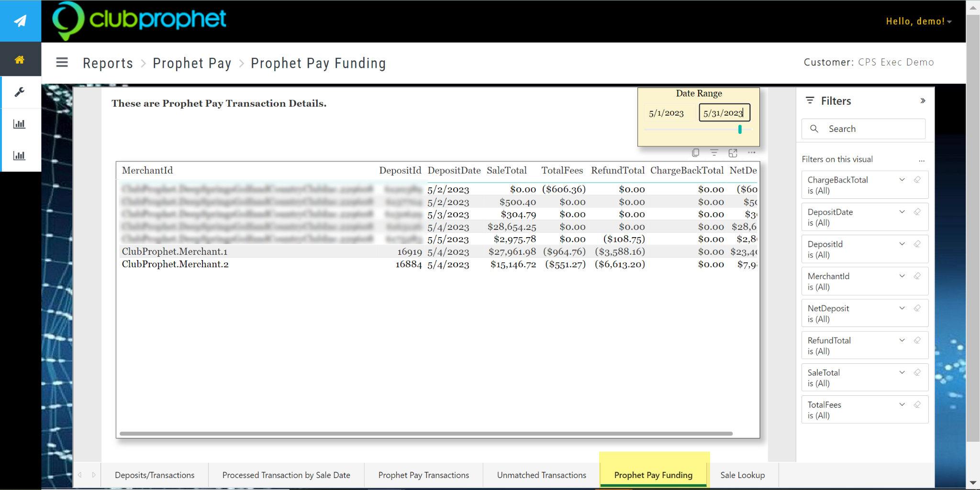This screenshot has width=980, height=490.
Task: Click refund total ($6,613.20) cell
Action: click(620, 264)
